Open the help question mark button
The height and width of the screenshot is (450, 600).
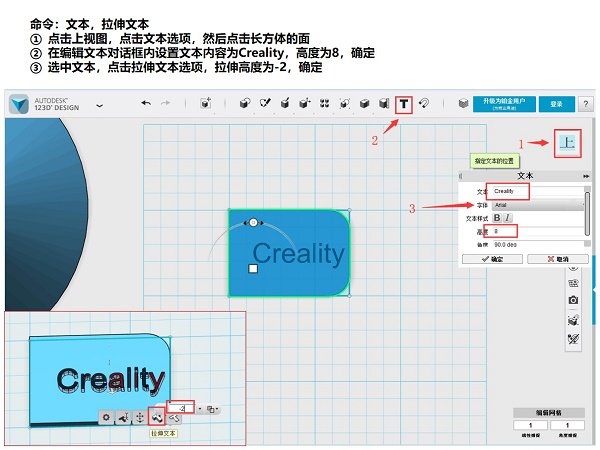coord(586,104)
